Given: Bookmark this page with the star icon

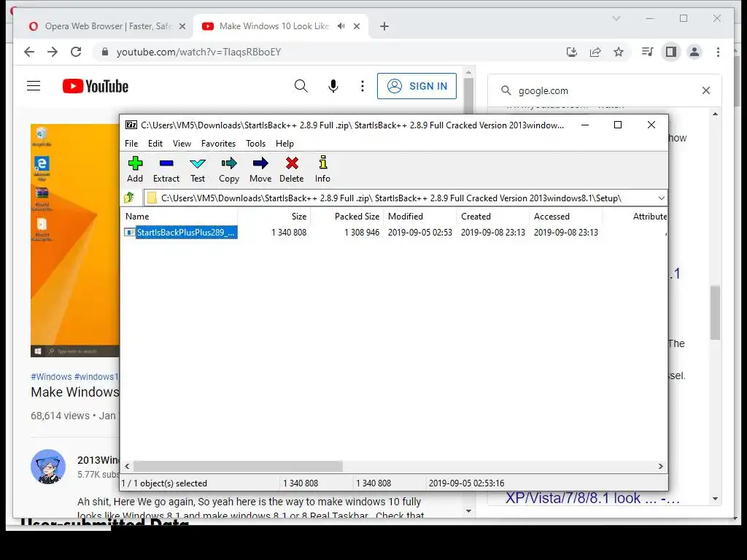Looking at the screenshot, I should click(619, 52).
